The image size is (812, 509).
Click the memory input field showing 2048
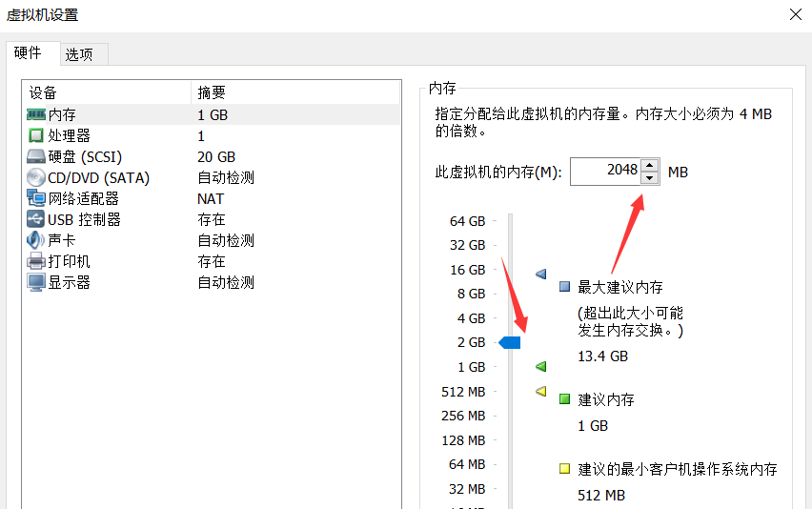tap(605, 171)
